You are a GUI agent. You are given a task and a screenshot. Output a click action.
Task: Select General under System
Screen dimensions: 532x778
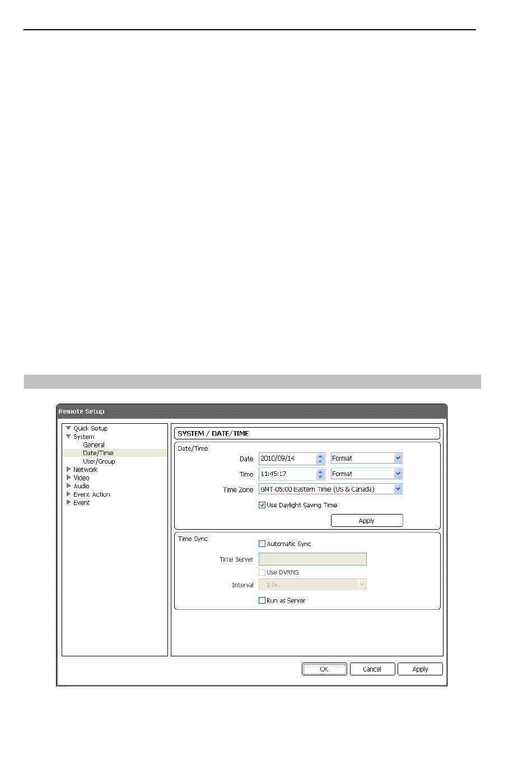tap(94, 445)
